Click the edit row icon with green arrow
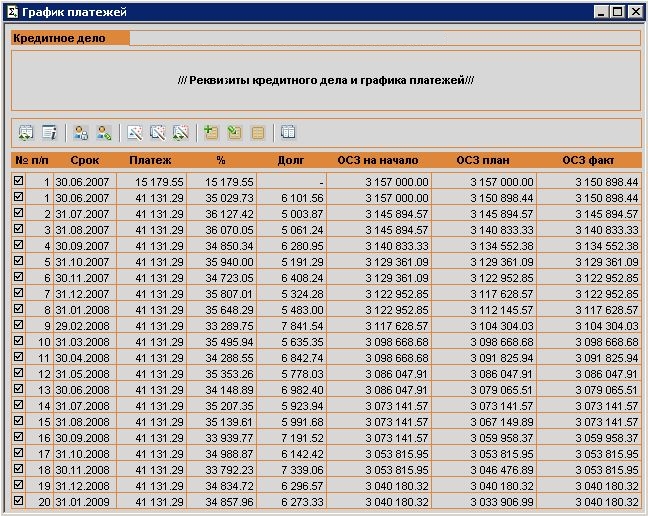Viewport: 648px width, 516px height. [x=234, y=132]
